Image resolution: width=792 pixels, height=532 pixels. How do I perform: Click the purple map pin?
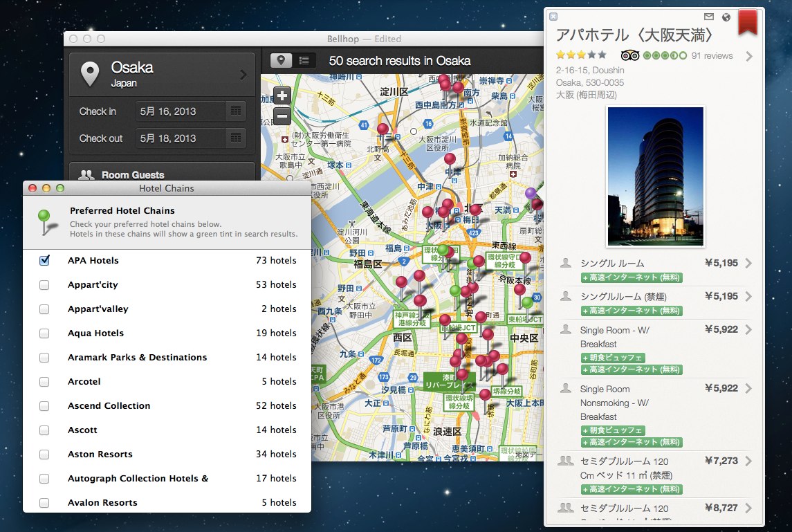coord(531,194)
